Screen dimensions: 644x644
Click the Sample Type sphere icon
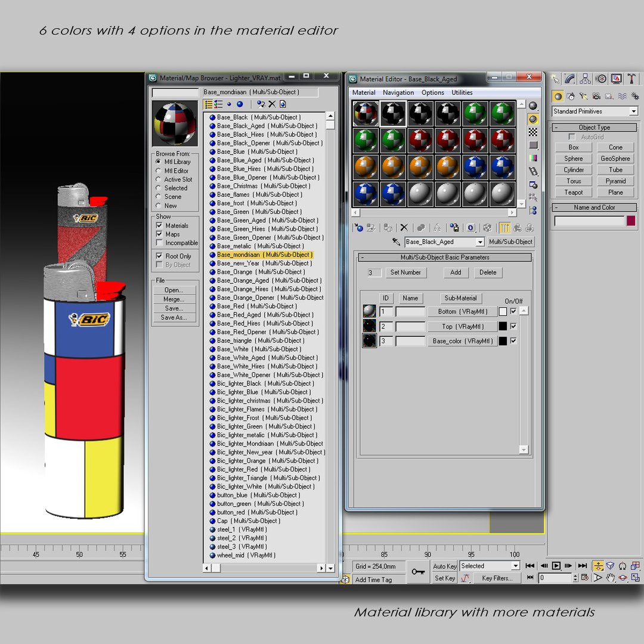(533, 106)
